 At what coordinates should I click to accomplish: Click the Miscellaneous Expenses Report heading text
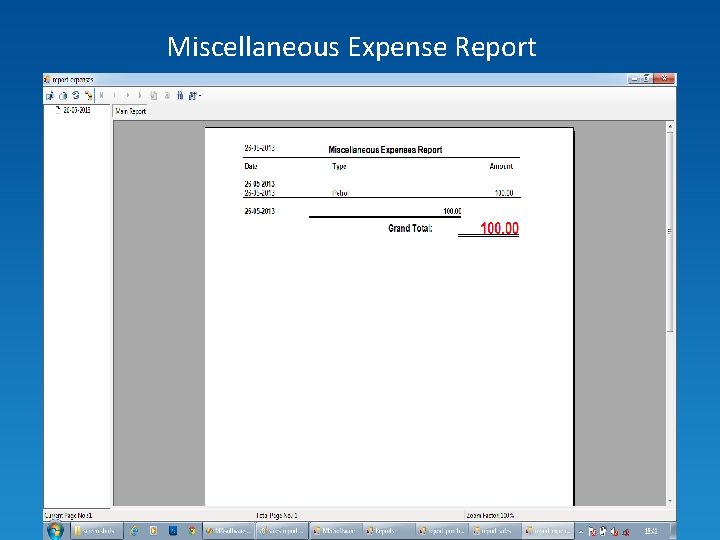[385, 150]
